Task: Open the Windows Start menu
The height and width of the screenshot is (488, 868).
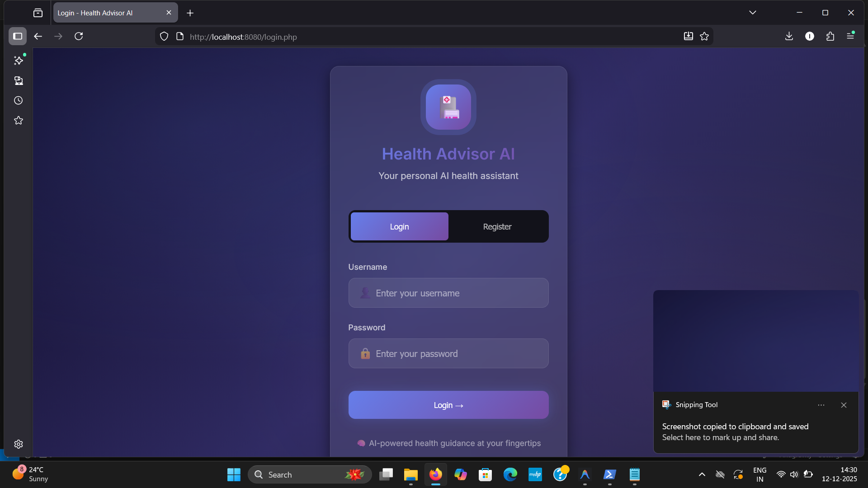Action: click(234, 474)
